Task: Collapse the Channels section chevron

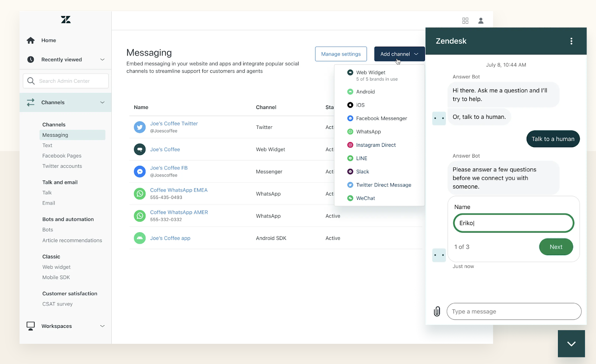Action: (102, 102)
